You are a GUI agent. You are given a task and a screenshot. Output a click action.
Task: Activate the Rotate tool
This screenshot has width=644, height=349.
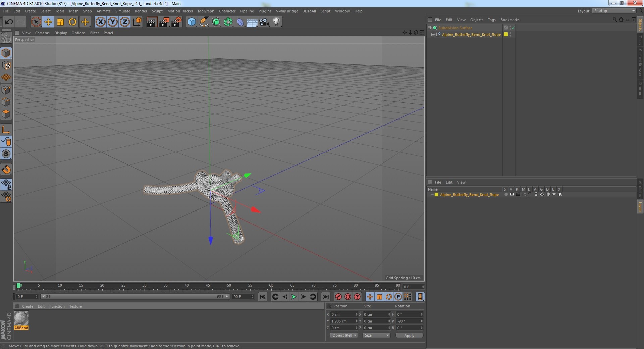72,22
